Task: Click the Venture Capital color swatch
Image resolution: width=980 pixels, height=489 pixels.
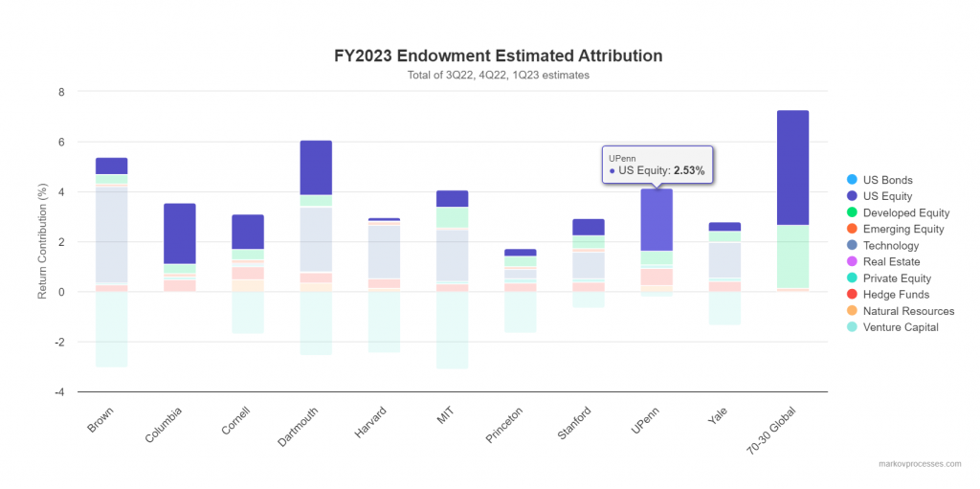Action: (851, 326)
